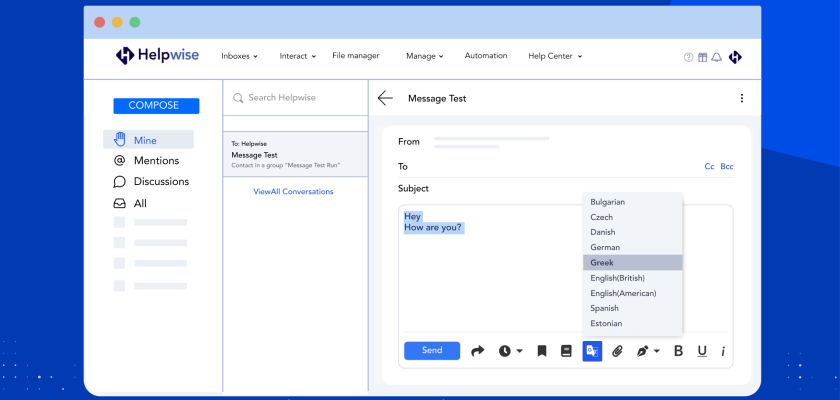Click the help question mark icon
This screenshot has width=840, height=400.
point(688,57)
